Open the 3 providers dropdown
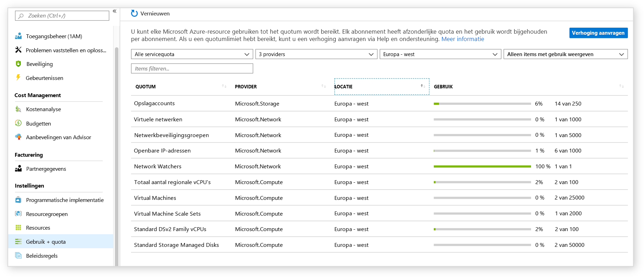Screen dimensions: 644x277 pyautogui.click(x=316, y=54)
